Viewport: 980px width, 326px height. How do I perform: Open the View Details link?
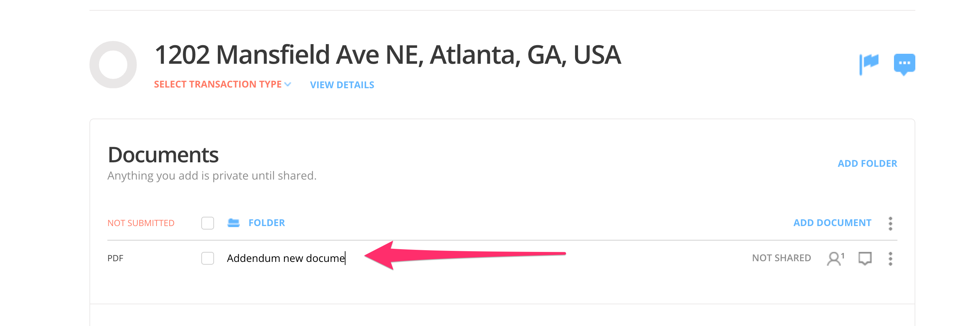tap(342, 85)
